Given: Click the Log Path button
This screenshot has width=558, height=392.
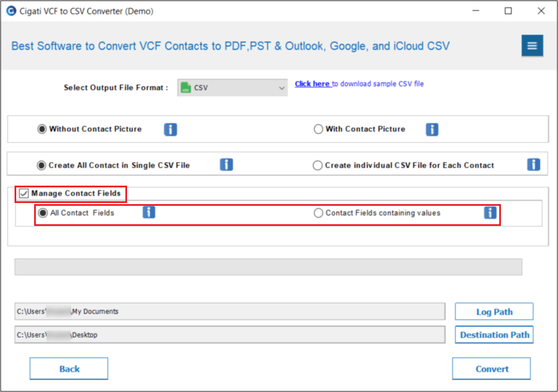Looking at the screenshot, I should pyautogui.click(x=494, y=312).
